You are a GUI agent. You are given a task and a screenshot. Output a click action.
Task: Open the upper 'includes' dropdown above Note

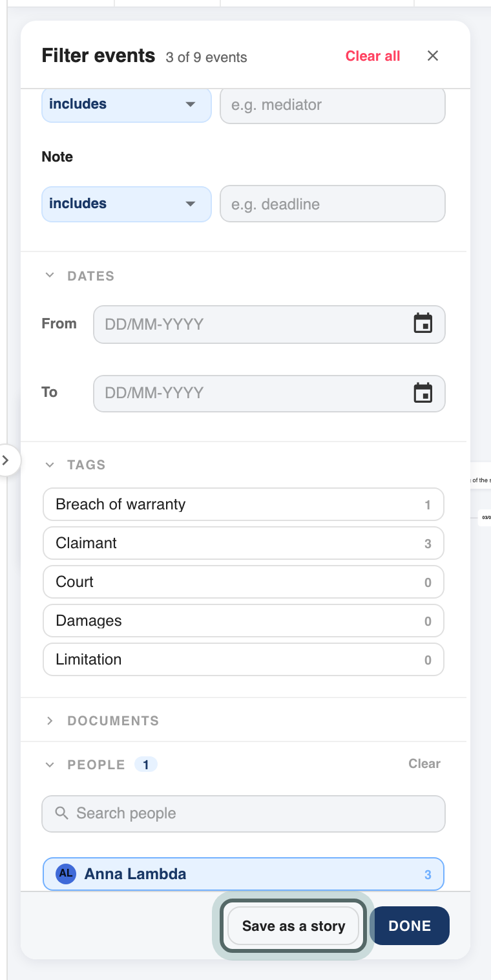pyautogui.click(x=127, y=104)
